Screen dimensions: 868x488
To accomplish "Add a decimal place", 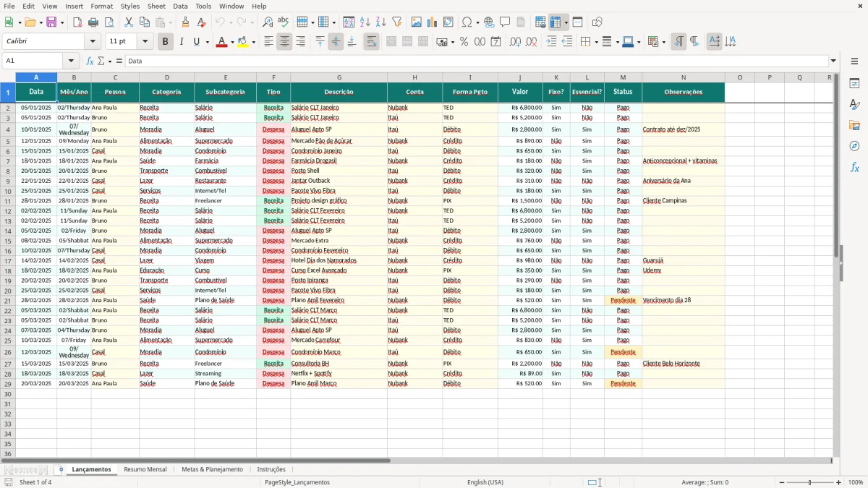I will [x=515, y=42].
